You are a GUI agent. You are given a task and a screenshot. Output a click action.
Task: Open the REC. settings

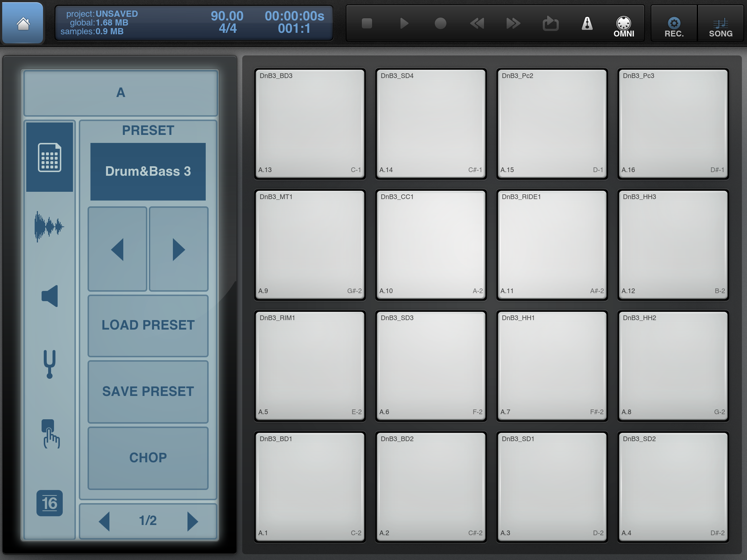point(674,26)
